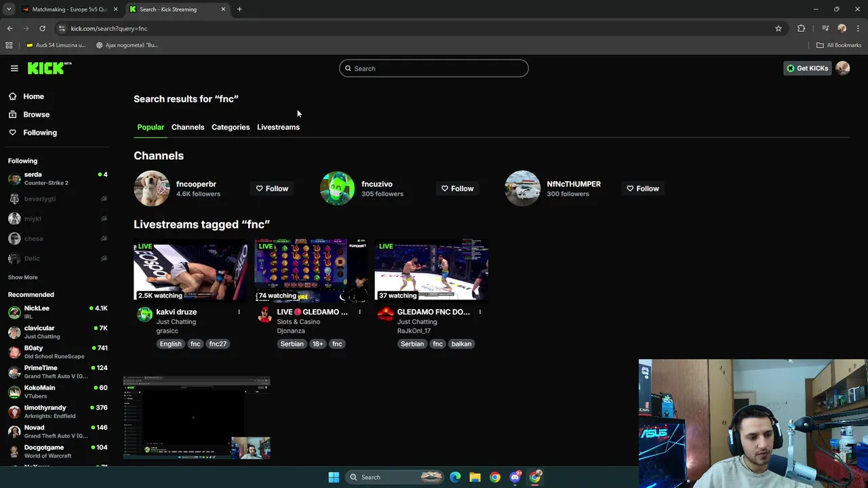The image size is (868, 488).
Task: Open Microsoft Edge from the taskbar
Action: tap(455, 477)
